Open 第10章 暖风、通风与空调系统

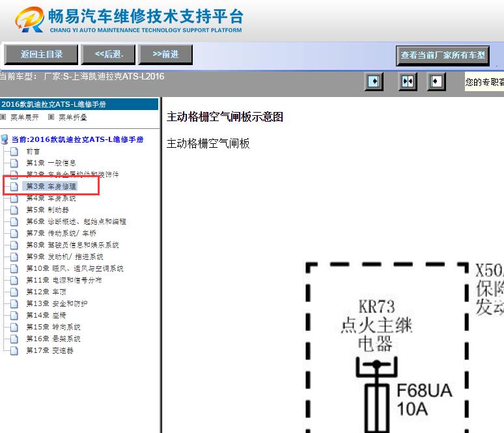pos(75,268)
